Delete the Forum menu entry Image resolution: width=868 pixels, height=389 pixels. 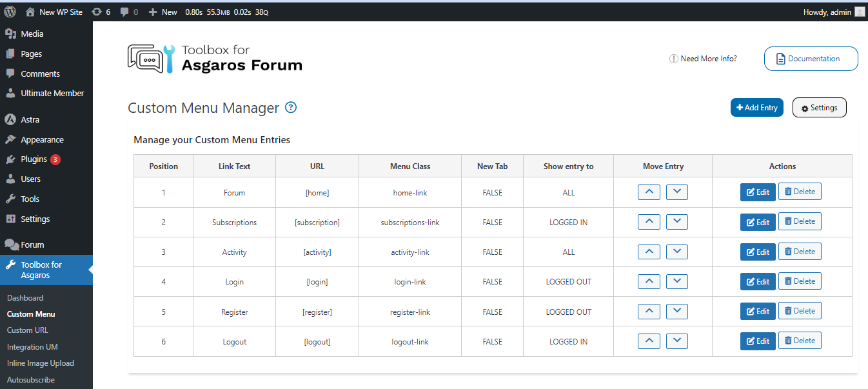(x=800, y=192)
